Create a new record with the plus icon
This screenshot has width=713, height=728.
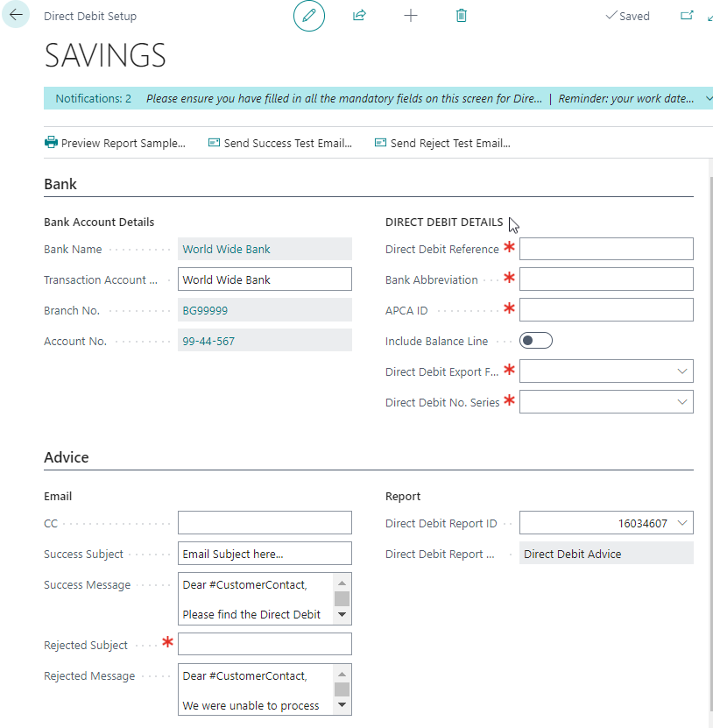coord(410,15)
